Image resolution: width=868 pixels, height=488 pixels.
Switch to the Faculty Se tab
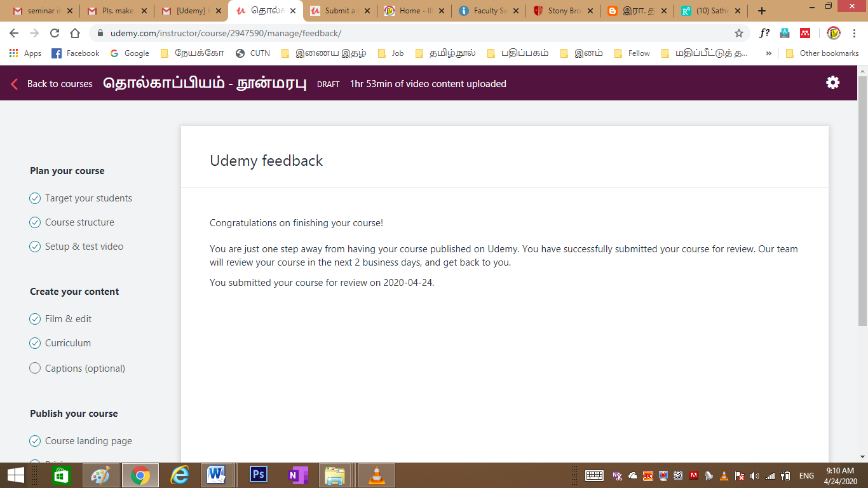(x=490, y=11)
